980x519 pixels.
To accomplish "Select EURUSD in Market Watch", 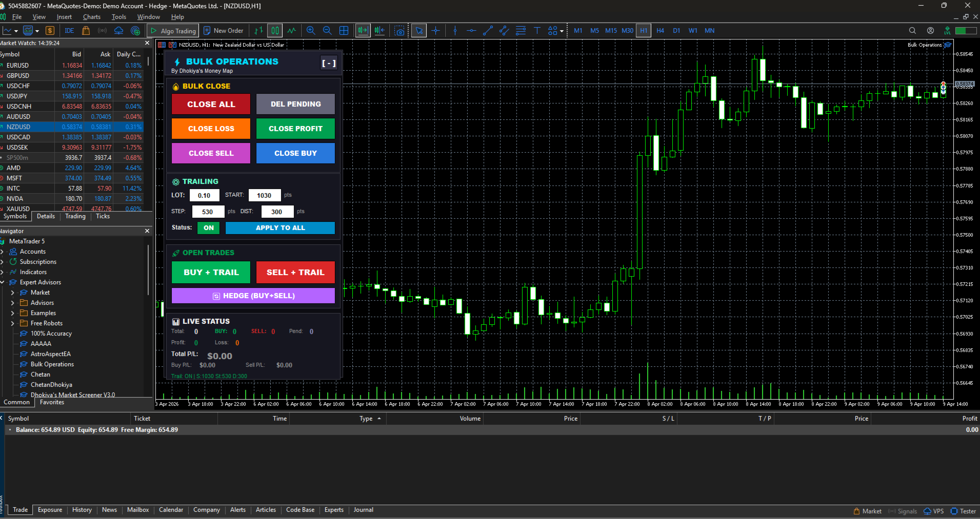I will click(x=72, y=66).
